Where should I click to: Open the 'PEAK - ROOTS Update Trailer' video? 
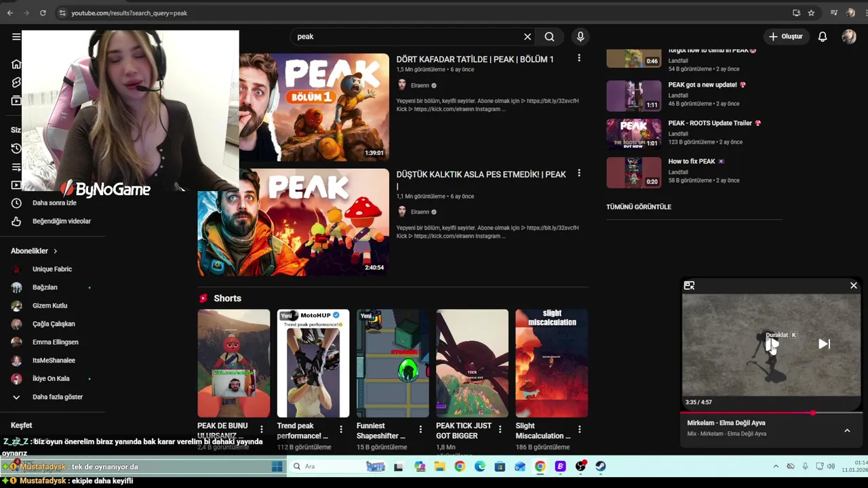coord(710,123)
